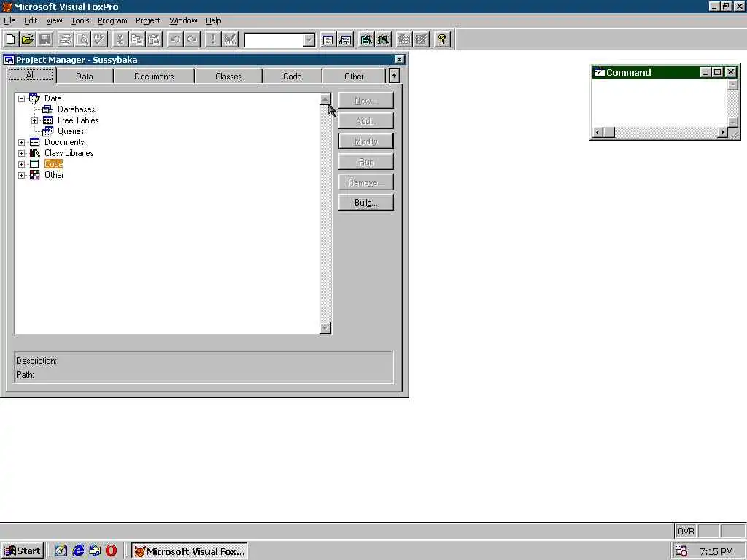Switch to the Data tab

[85, 76]
